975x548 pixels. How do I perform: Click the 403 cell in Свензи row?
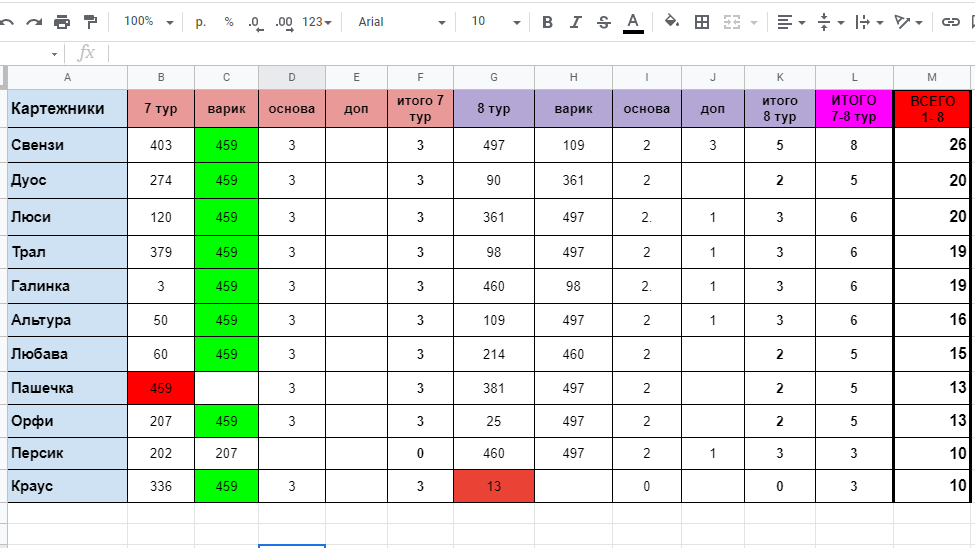[x=161, y=145]
